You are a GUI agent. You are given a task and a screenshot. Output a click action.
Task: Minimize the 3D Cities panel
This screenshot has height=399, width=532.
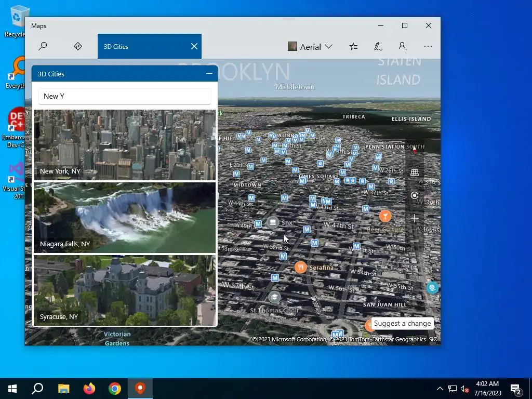coord(209,74)
